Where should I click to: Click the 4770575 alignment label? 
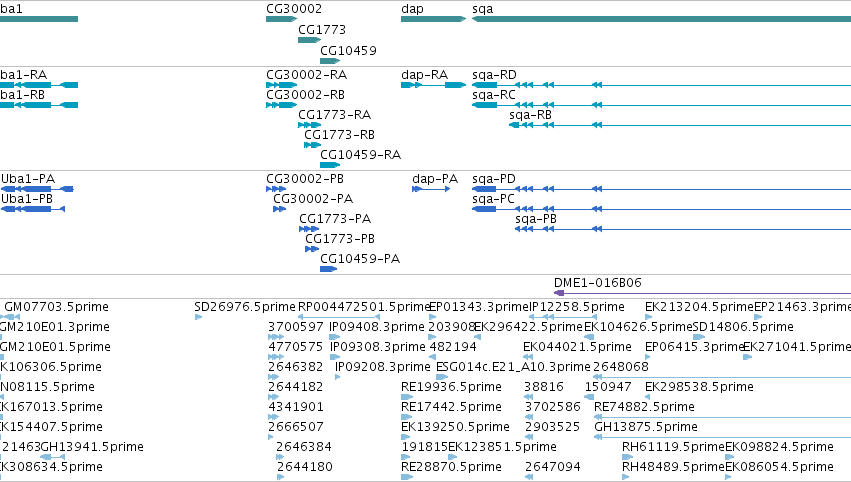tap(295, 347)
